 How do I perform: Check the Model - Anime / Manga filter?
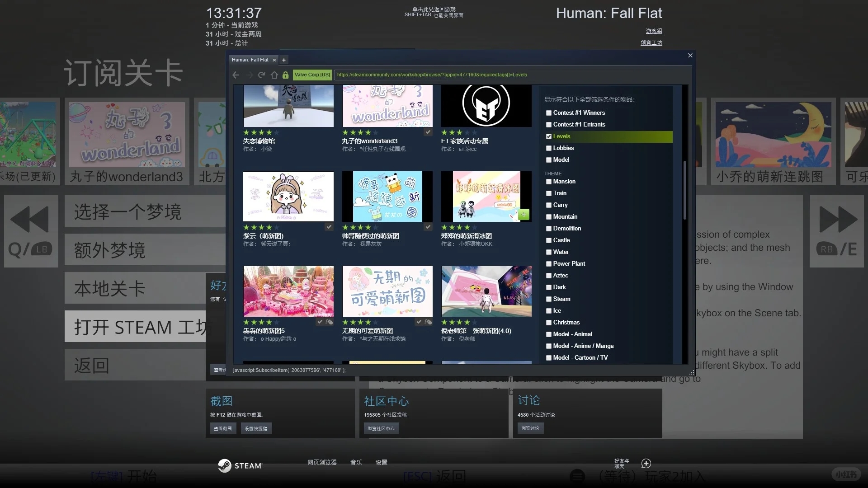(x=549, y=346)
